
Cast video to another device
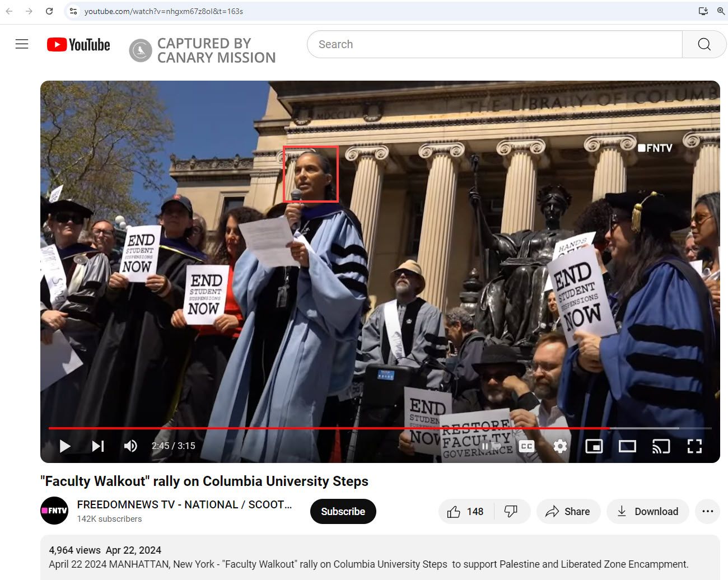tap(661, 446)
